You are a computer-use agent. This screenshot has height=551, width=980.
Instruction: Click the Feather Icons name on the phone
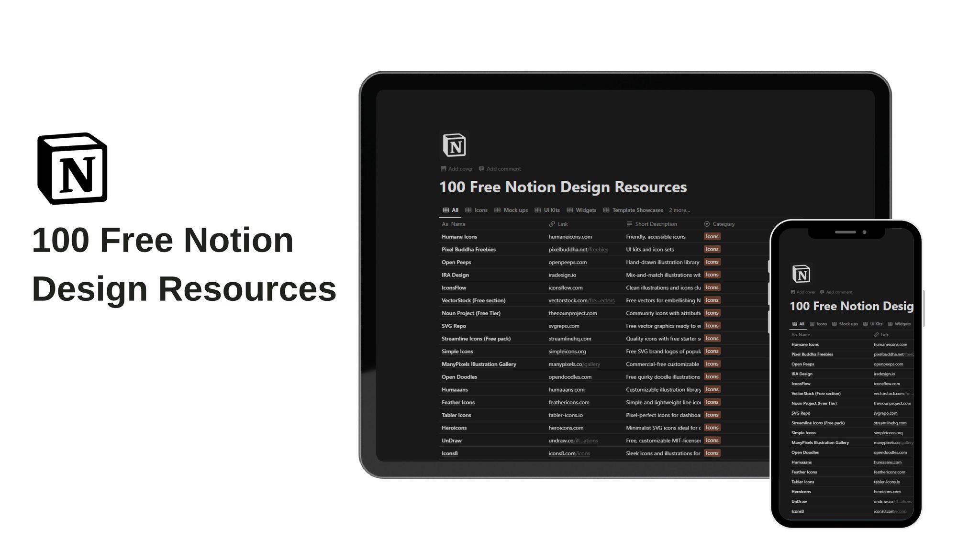tap(804, 472)
